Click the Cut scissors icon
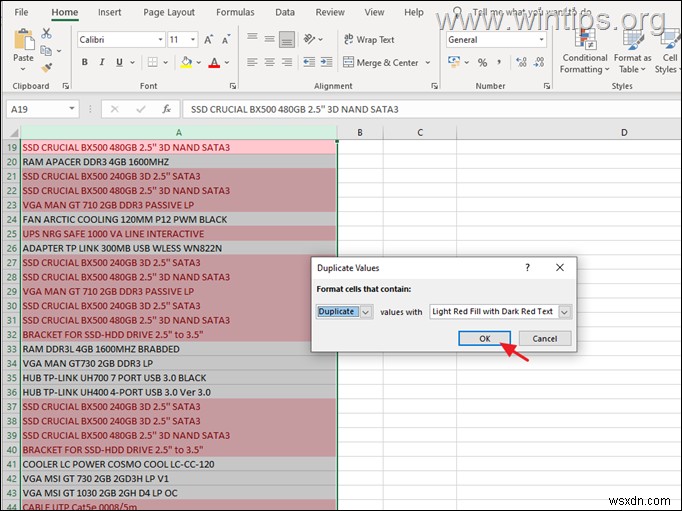Image resolution: width=682 pixels, height=511 pixels. (46, 33)
